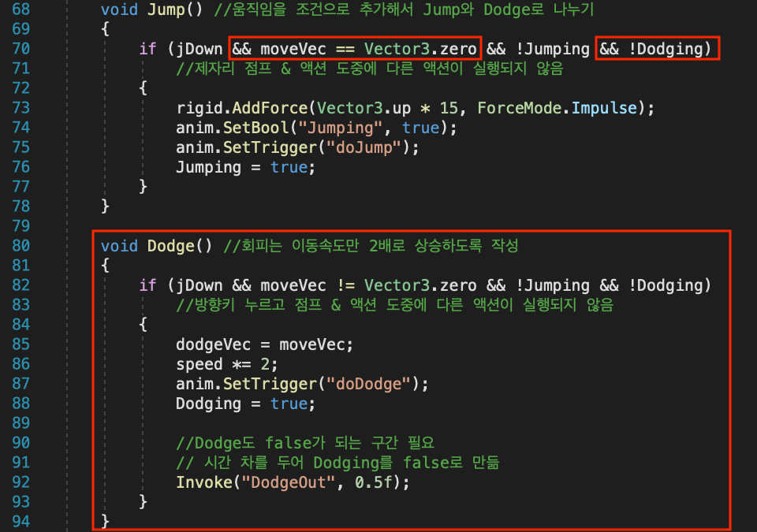Click rigid.AddForce on line 73
The height and width of the screenshot is (532, 757).
(x=242, y=108)
